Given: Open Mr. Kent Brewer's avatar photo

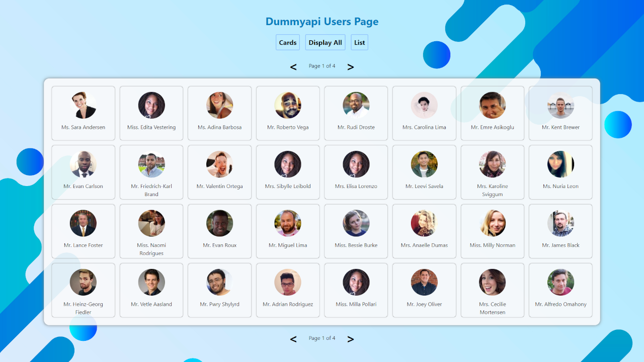Looking at the screenshot, I should coord(560,105).
